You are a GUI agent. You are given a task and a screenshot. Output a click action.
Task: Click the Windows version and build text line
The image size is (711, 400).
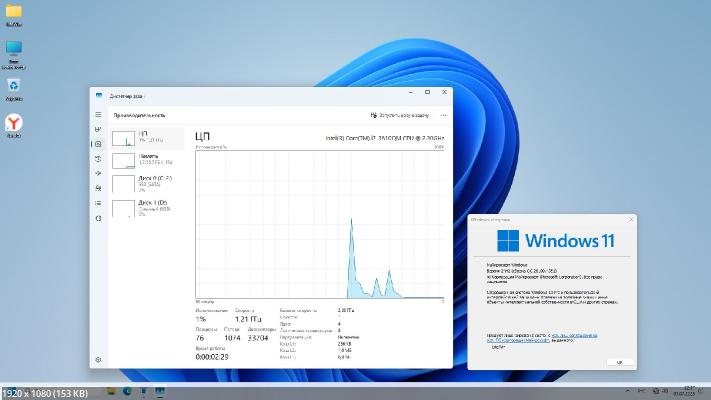point(521,271)
